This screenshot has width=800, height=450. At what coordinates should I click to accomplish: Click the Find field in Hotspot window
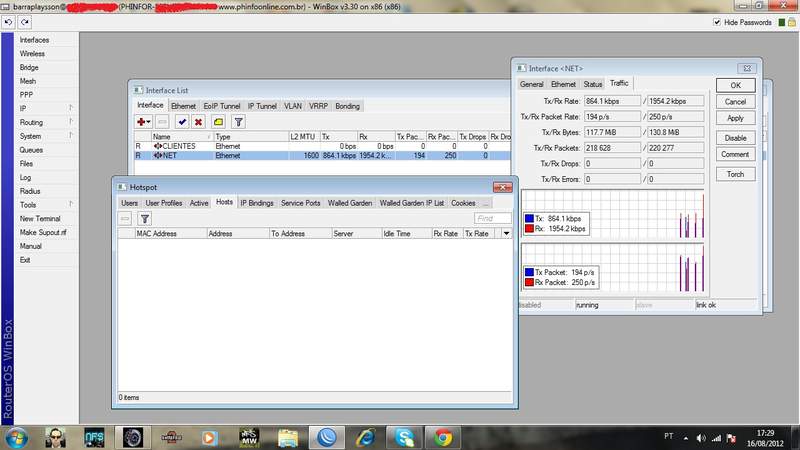[492, 218]
